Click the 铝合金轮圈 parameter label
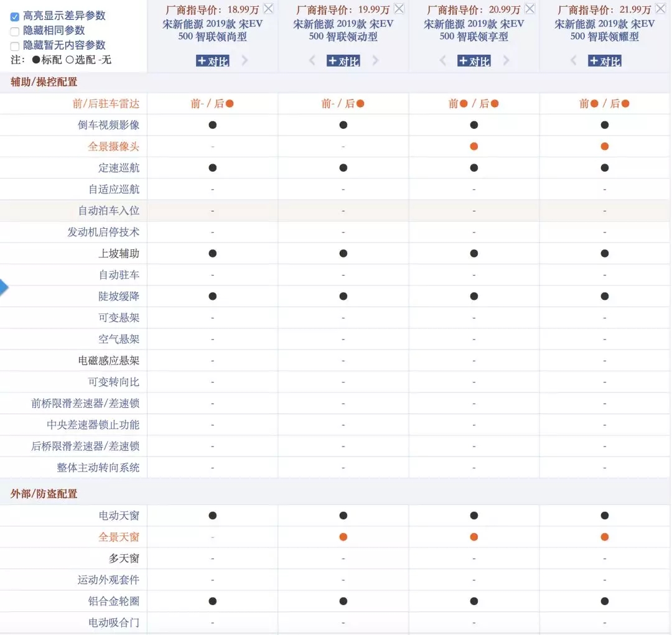This screenshot has width=672, height=635. tap(114, 601)
